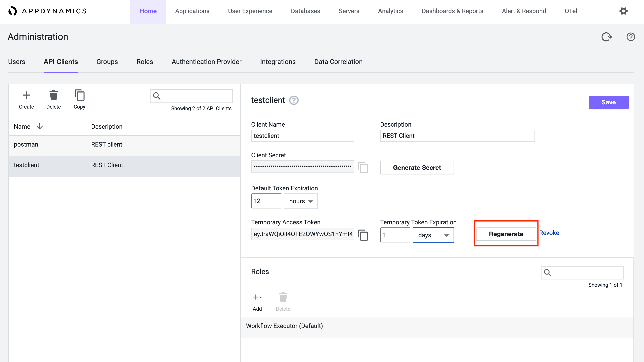Open the User Experience menu
The image size is (644, 362).
coord(250,11)
